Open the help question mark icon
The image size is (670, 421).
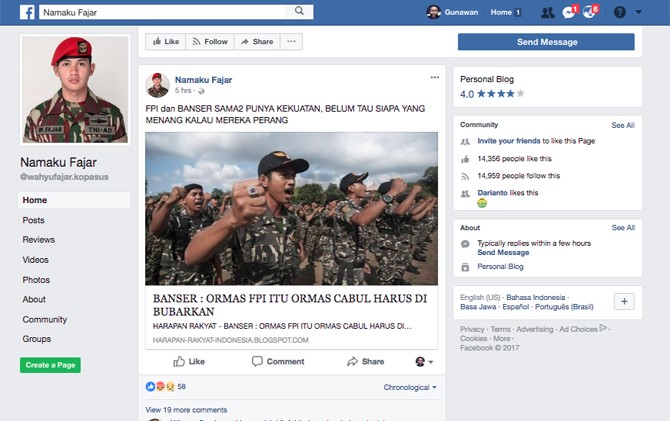point(620,12)
